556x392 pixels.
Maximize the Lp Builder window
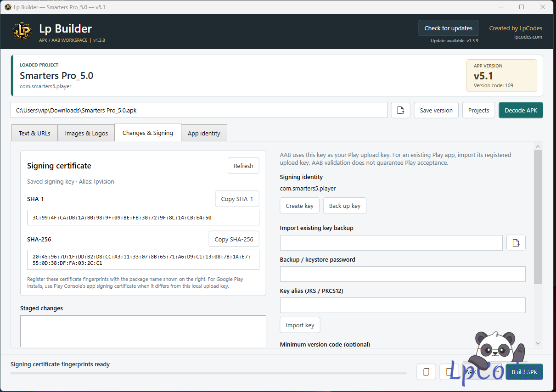522,7
